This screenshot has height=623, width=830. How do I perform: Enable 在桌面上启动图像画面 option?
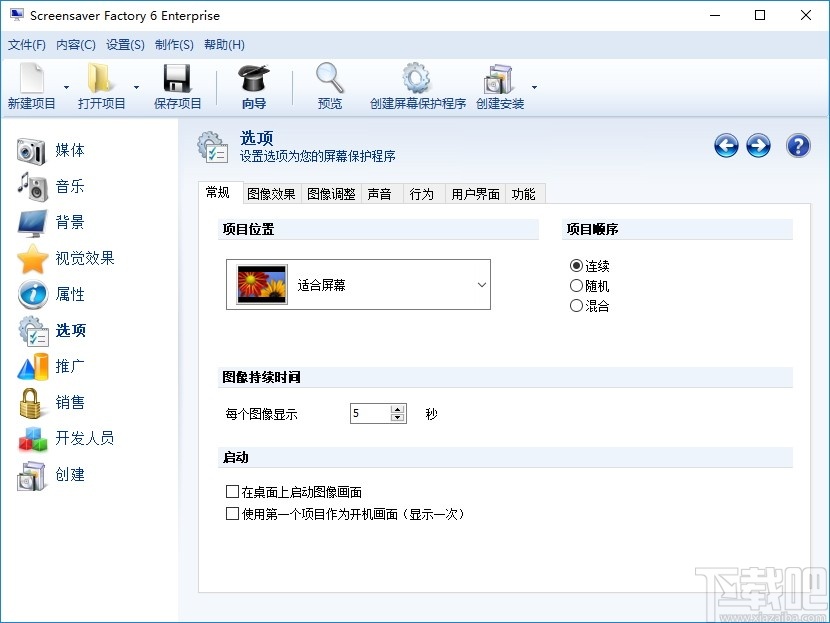[231, 491]
